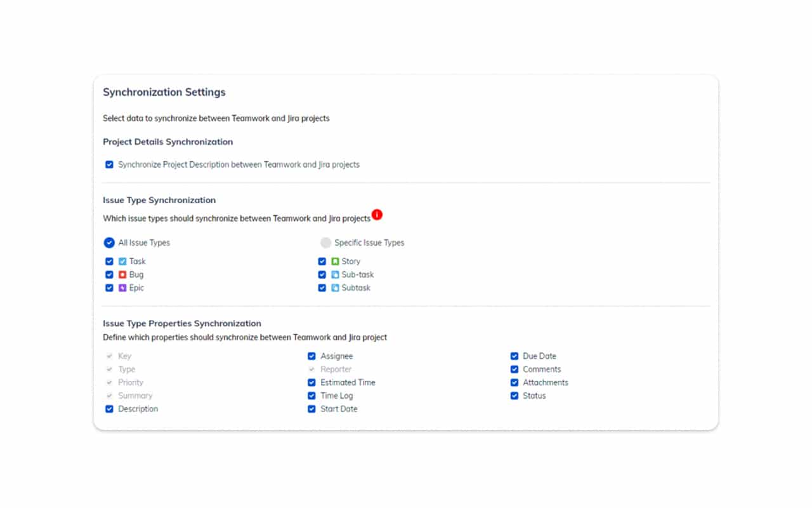
Task: Select the Specific Issue Types radio button
Action: pos(325,242)
